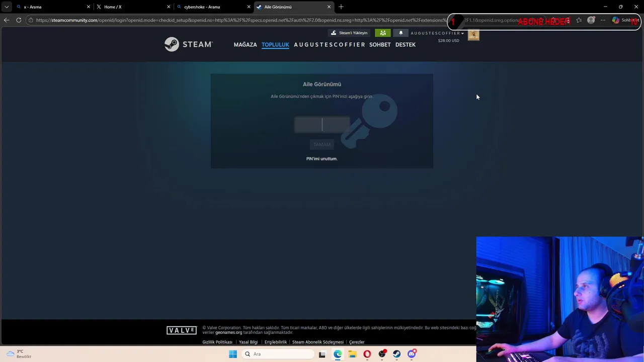
Task: Open the TOPLULUK menu
Action: 275,45
